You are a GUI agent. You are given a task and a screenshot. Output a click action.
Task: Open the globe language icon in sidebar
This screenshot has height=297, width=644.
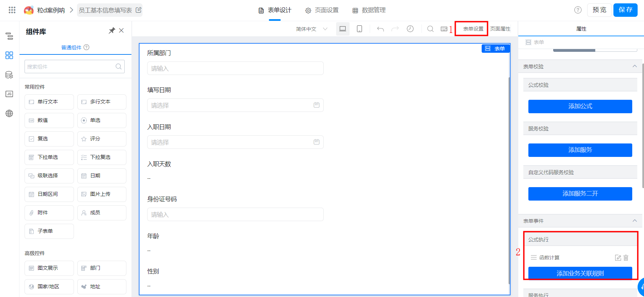tap(9, 114)
